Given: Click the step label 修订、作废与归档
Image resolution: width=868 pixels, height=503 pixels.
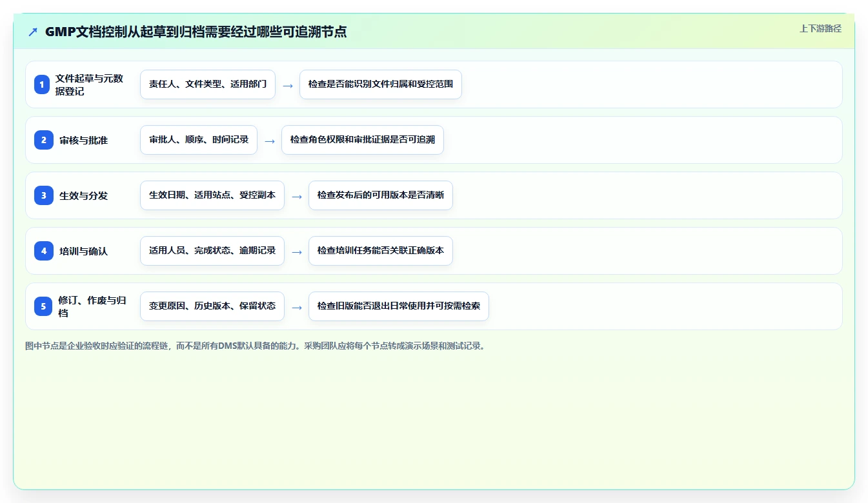Looking at the screenshot, I should (92, 306).
